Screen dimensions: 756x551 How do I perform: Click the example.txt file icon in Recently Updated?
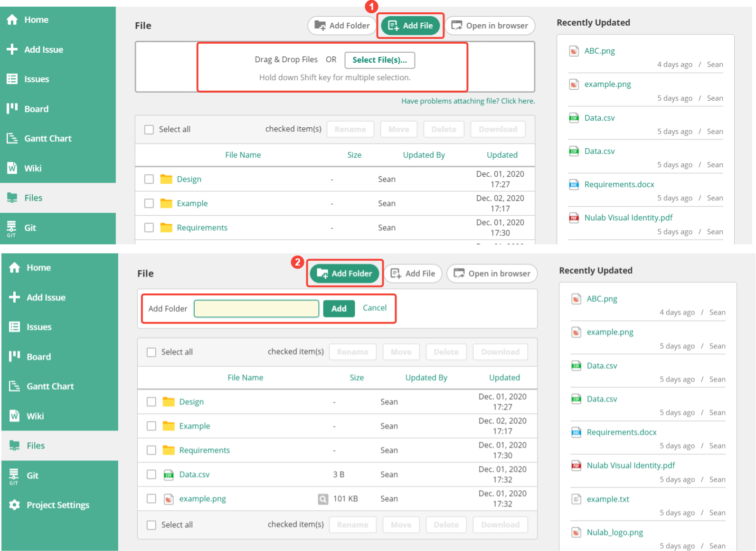pos(576,499)
